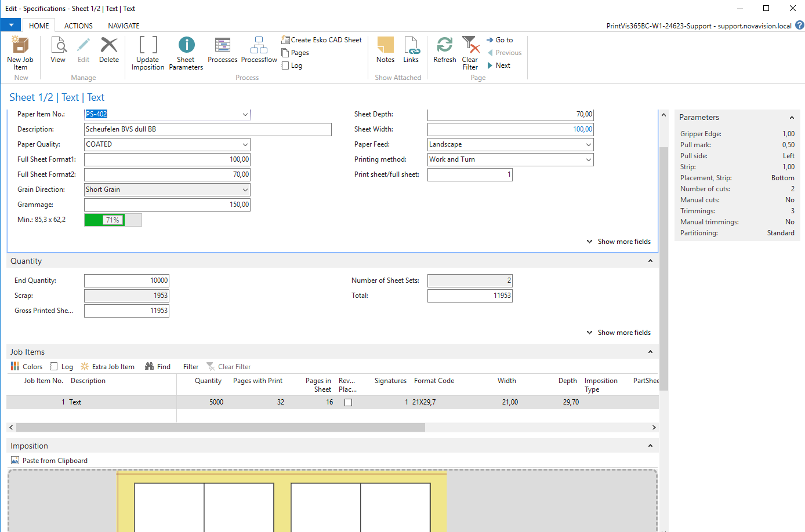Click the Quantity column header
This screenshot has height=532, width=805.
[x=208, y=381]
